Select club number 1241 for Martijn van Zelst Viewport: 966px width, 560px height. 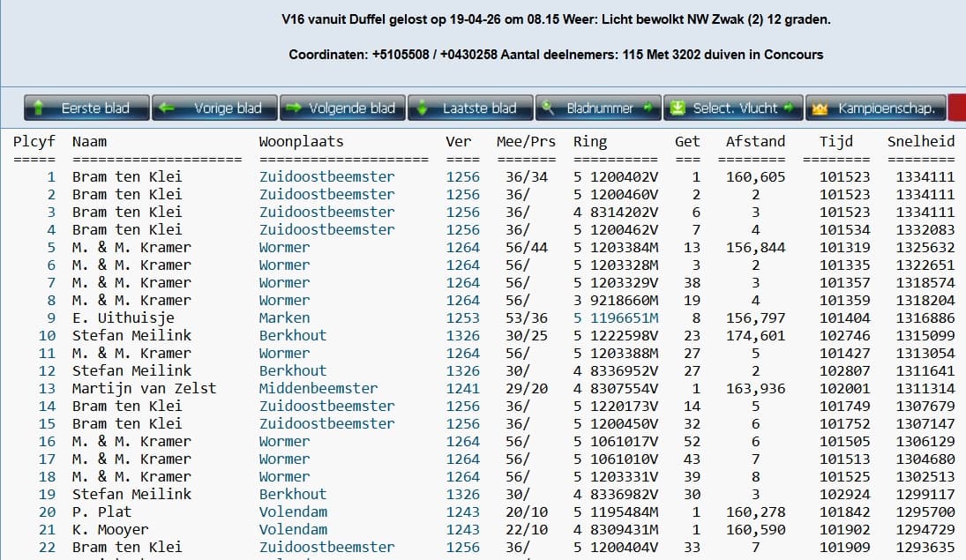coord(462,388)
